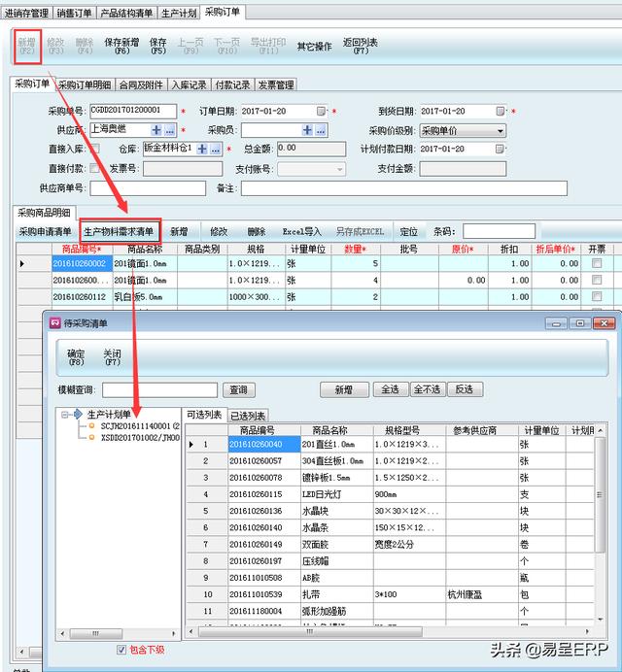Image resolution: width=622 pixels, height=672 pixels.
Task: Open the 采购价级别 dropdown
Action: 501,130
